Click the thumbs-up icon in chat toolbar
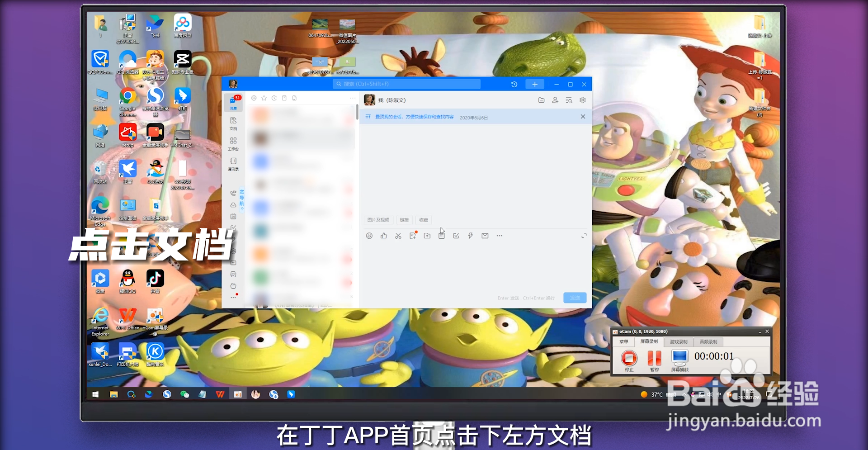This screenshot has width=868, height=450. tap(384, 236)
